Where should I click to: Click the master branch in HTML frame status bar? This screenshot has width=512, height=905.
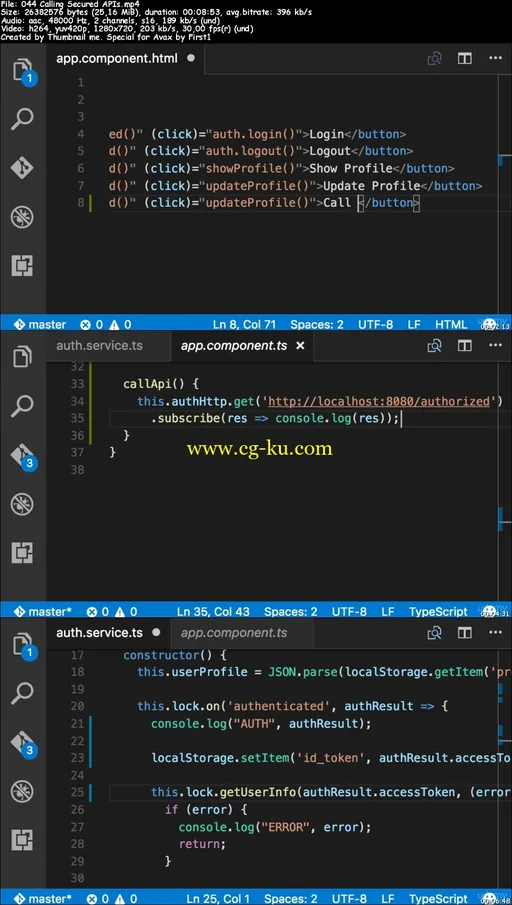point(40,324)
